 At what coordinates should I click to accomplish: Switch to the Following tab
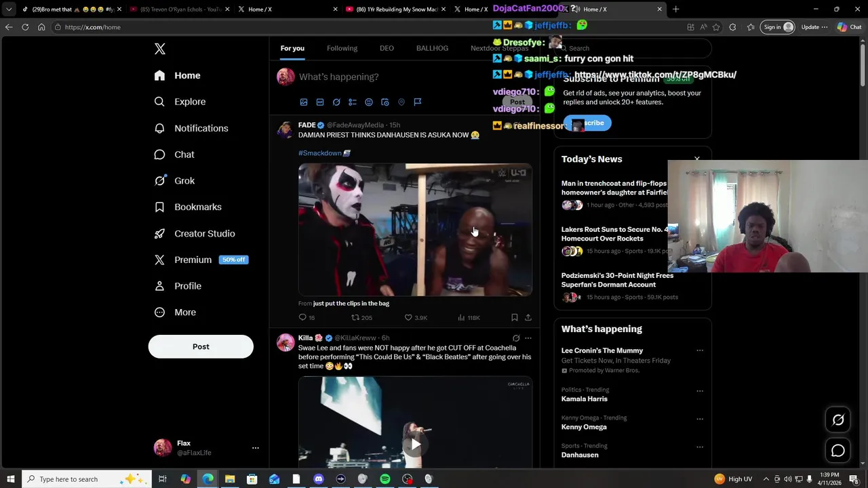(x=342, y=48)
